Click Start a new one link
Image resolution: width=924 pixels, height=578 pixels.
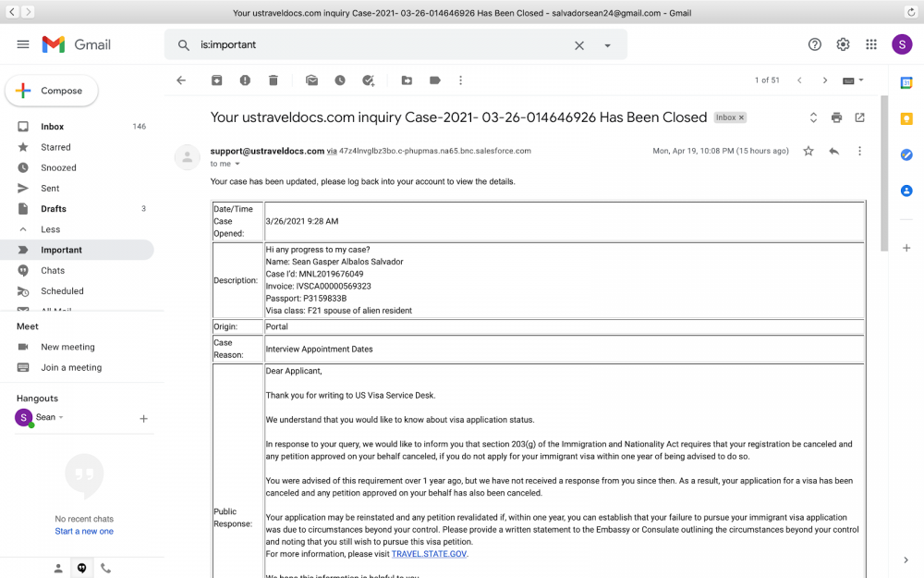point(84,532)
